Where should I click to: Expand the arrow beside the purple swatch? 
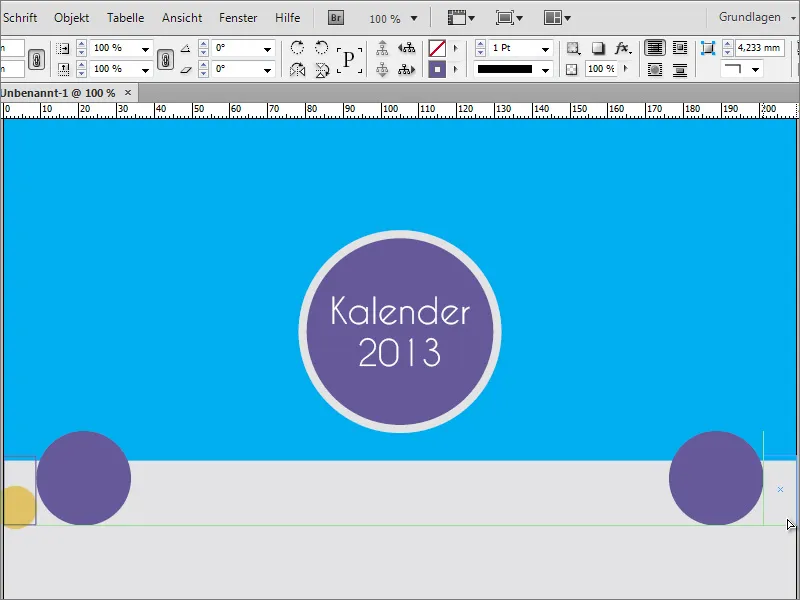pyautogui.click(x=456, y=69)
